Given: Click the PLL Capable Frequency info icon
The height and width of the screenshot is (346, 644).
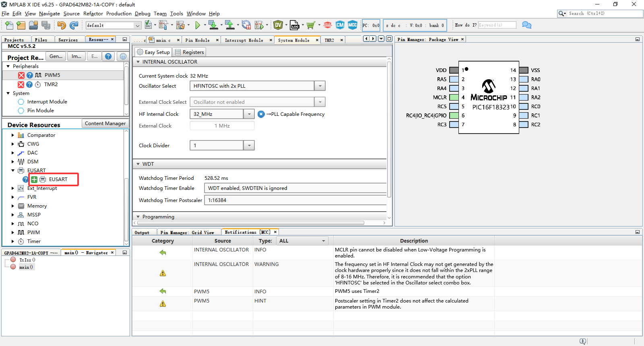Looking at the screenshot, I should click(x=261, y=114).
